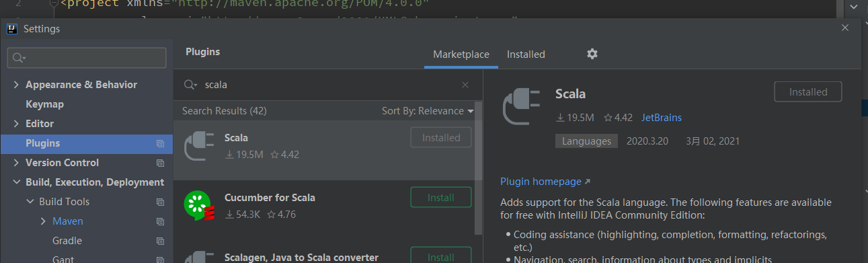Click the settings search magnifier icon
This screenshot has height=263, width=868.
19,58
